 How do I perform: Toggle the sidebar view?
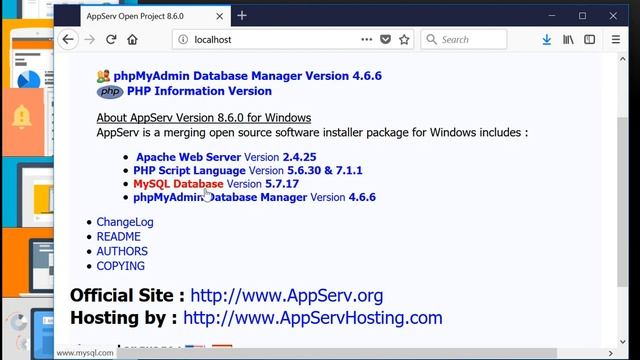point(589,40)
